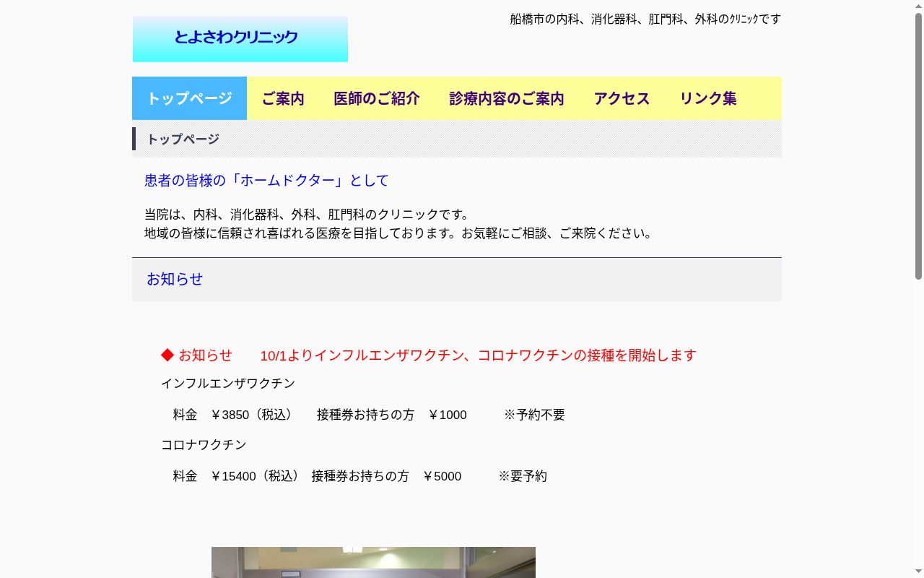Visit the リンク集 page
The image size is (924, 578).
708,98
